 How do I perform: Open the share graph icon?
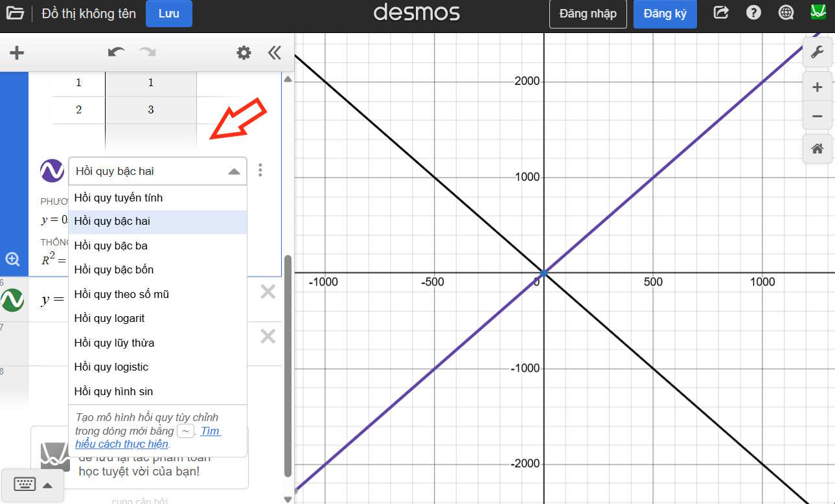[720, 12]
